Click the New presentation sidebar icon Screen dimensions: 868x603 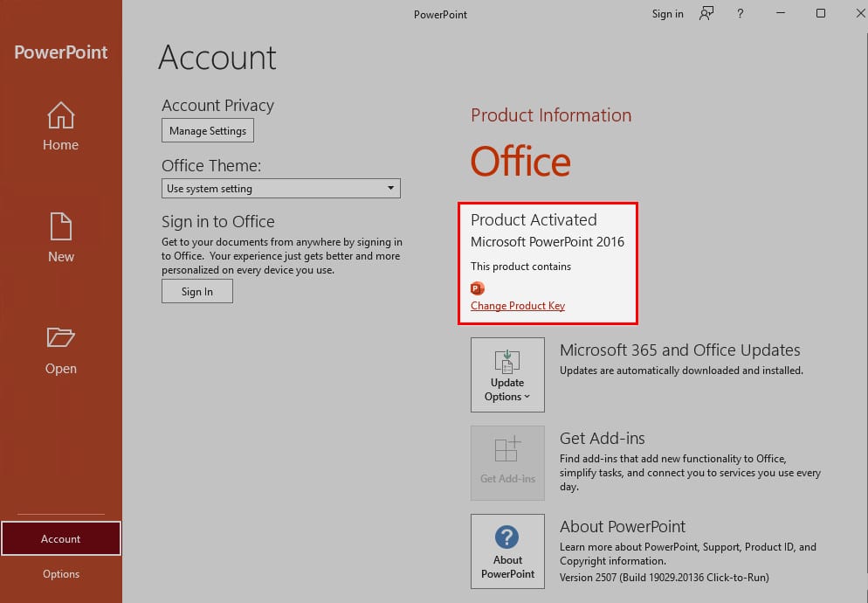[x=61, y=226]
